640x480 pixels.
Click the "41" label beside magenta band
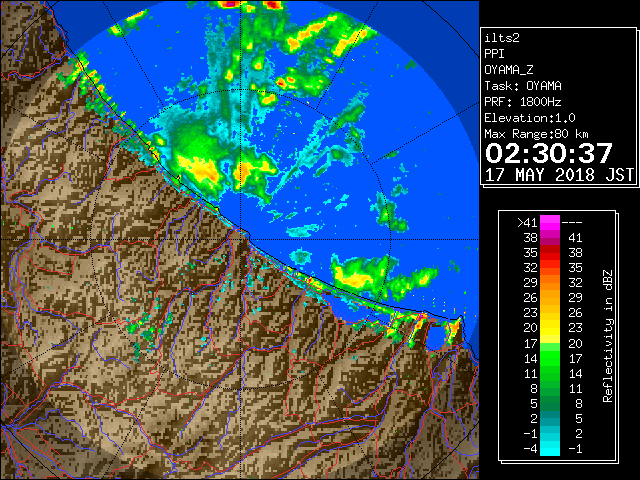576,238
